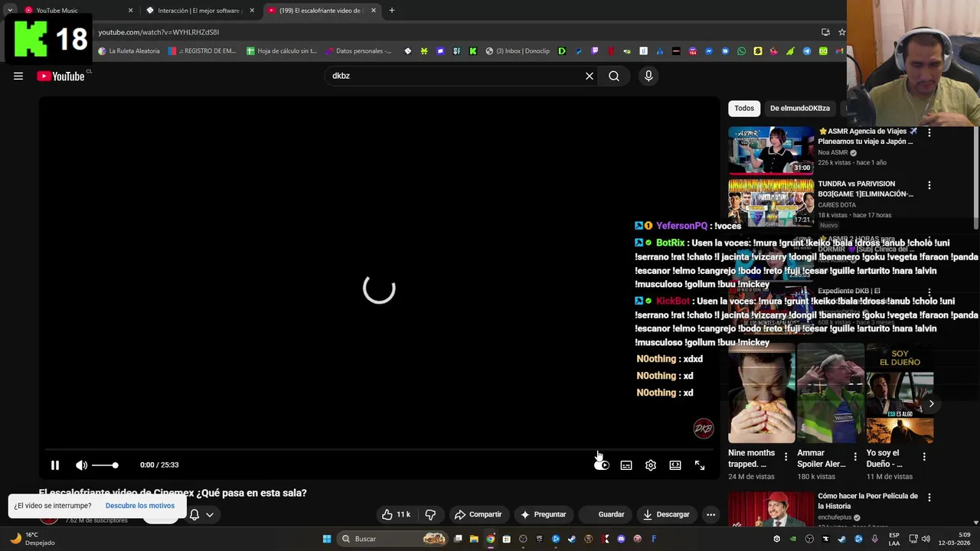The image size is (980, 551).
Task: Open Discord from the taskbar
Action: (621, 539)
